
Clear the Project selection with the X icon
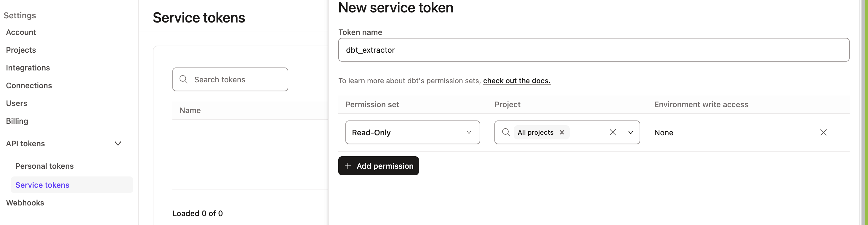point(613,132)
